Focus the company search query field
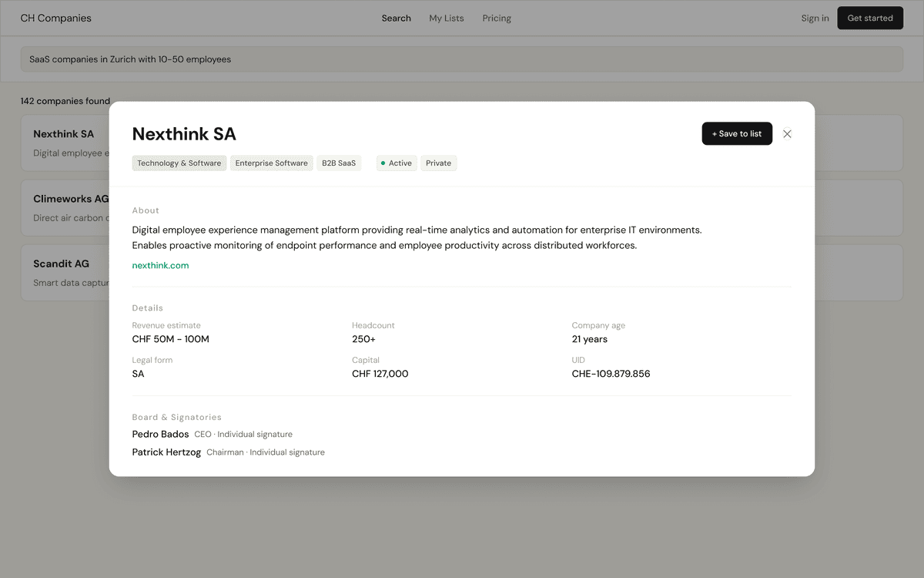 (462, 59)
